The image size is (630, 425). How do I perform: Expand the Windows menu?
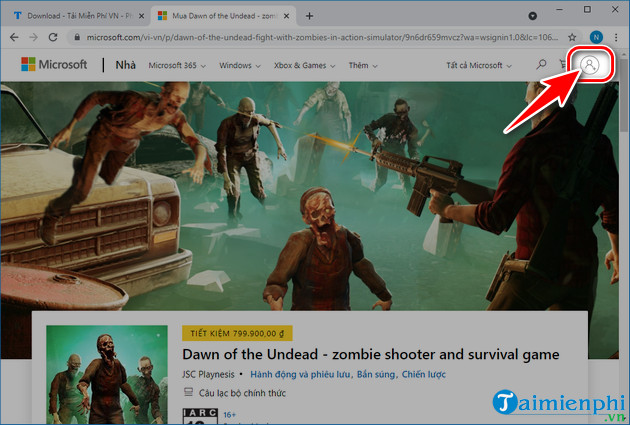click(x=239, y=65)
